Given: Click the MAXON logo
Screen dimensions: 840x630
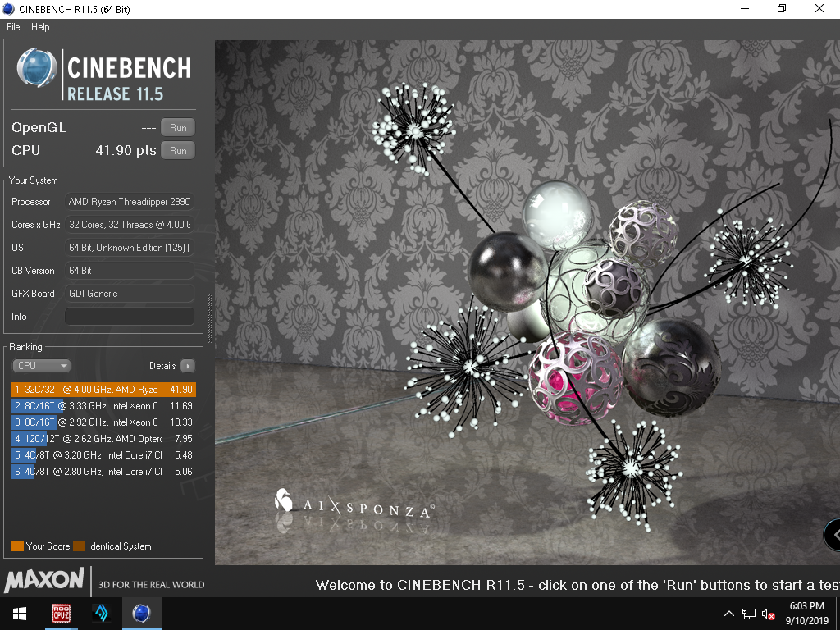Looking at the screenshot, I should point(44,580).
